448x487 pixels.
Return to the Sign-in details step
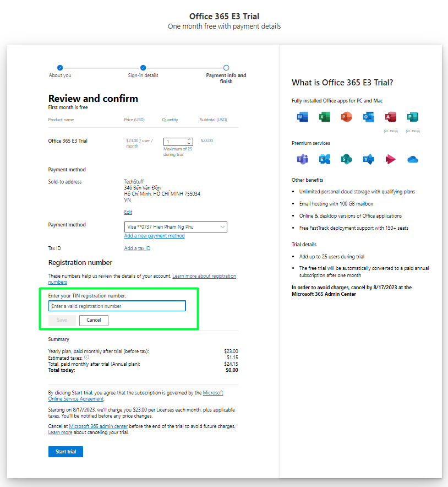(x=143, y=68)
